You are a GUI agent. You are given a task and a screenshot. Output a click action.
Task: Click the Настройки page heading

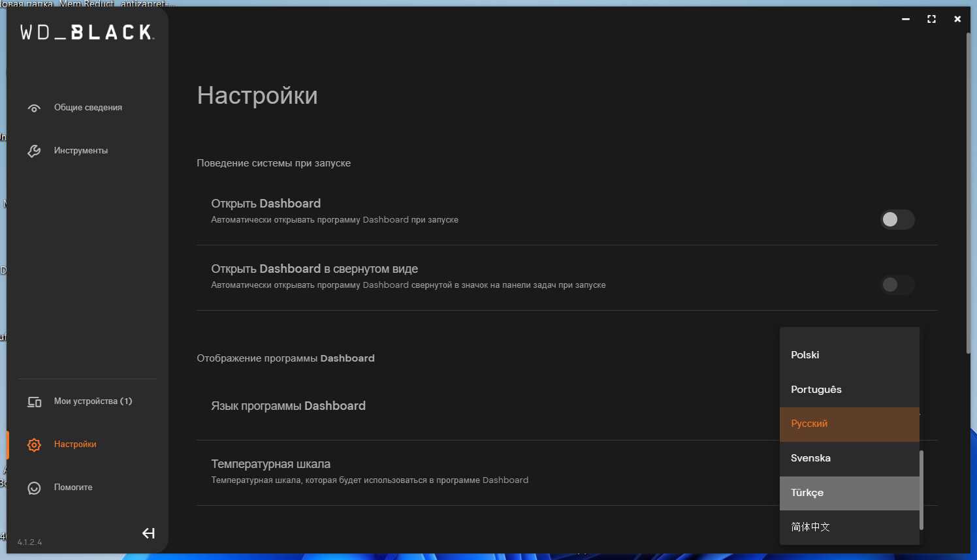tap(257, 96)
